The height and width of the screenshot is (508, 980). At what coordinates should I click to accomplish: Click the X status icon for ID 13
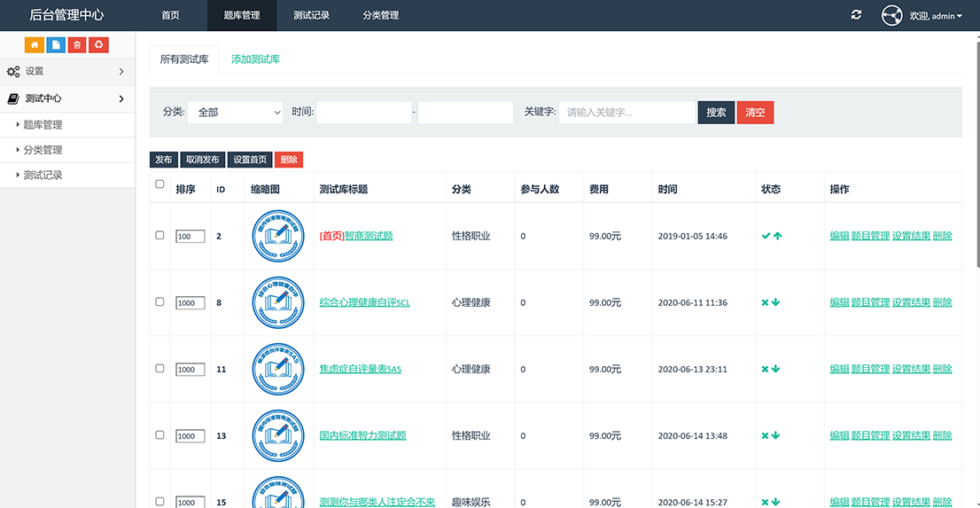[765, 435]
